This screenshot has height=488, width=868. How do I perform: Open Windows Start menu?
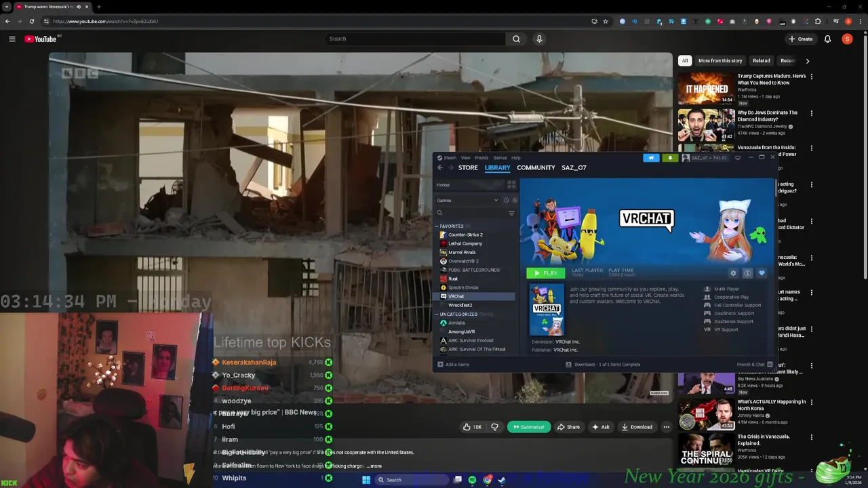[x=366, y=480]
